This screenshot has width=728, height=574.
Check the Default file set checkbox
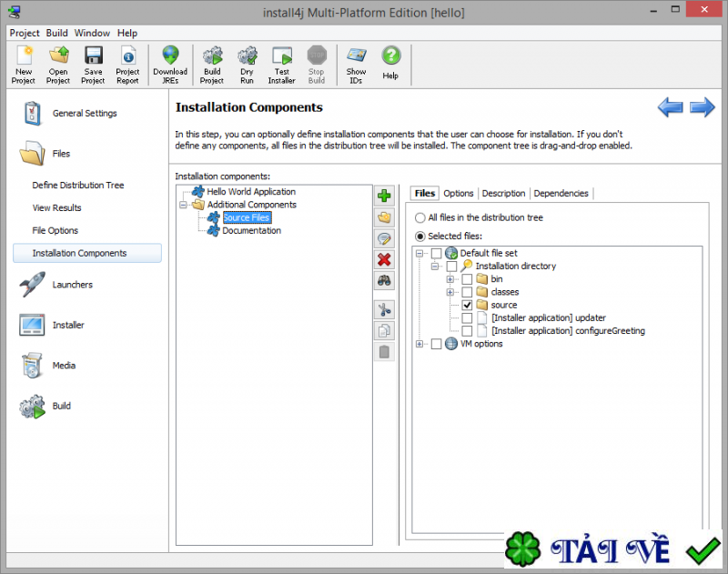coord(437,253)
